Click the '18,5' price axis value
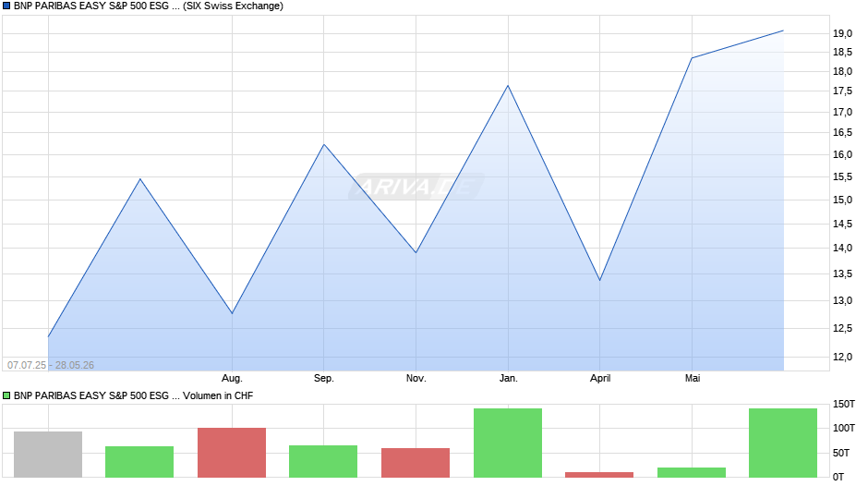The width and height of the screenshot is (868, 486). coord(842,53)
